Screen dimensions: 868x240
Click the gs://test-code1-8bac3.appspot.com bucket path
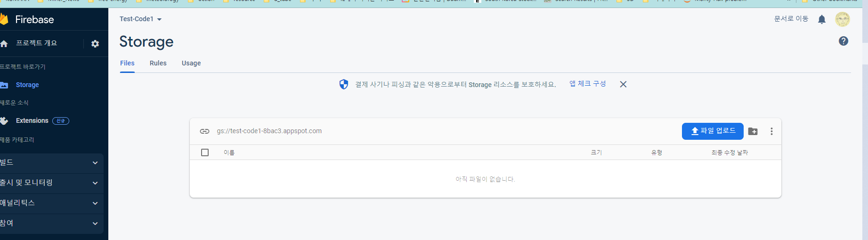coord(269,131)
